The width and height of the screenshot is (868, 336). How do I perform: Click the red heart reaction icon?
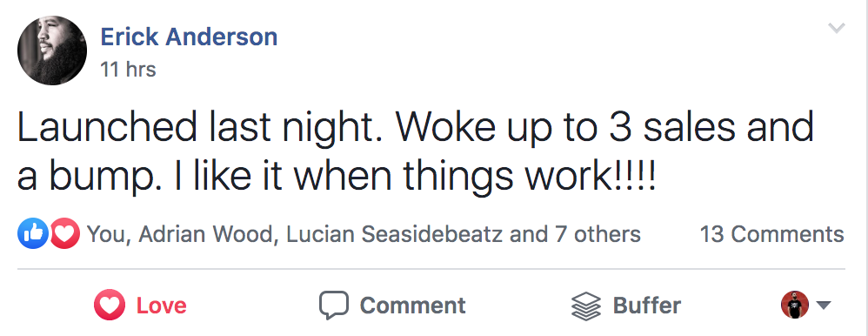click(64, 233)
